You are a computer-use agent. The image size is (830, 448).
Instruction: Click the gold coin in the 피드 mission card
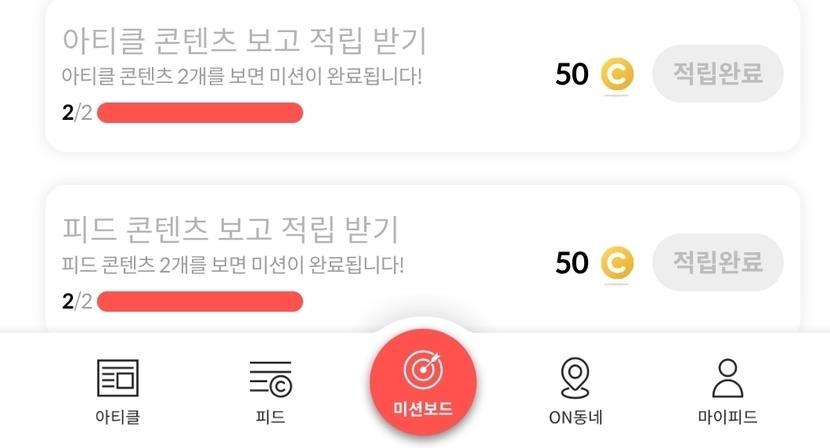point(617,263)
